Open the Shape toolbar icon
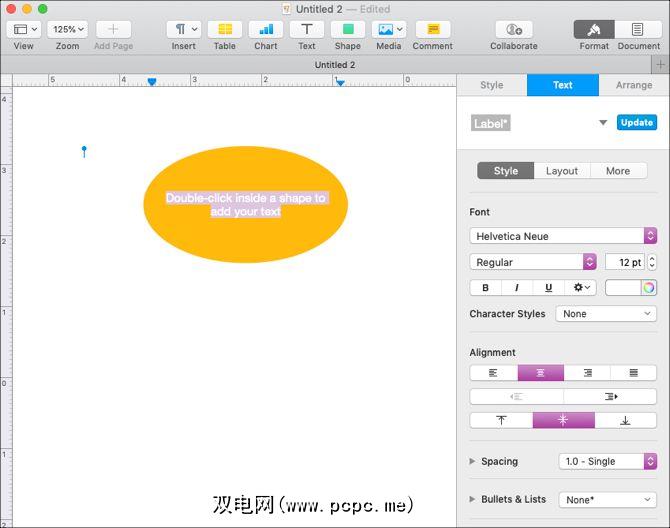This screenshot has width=670, height=528. tap(348, 30)
